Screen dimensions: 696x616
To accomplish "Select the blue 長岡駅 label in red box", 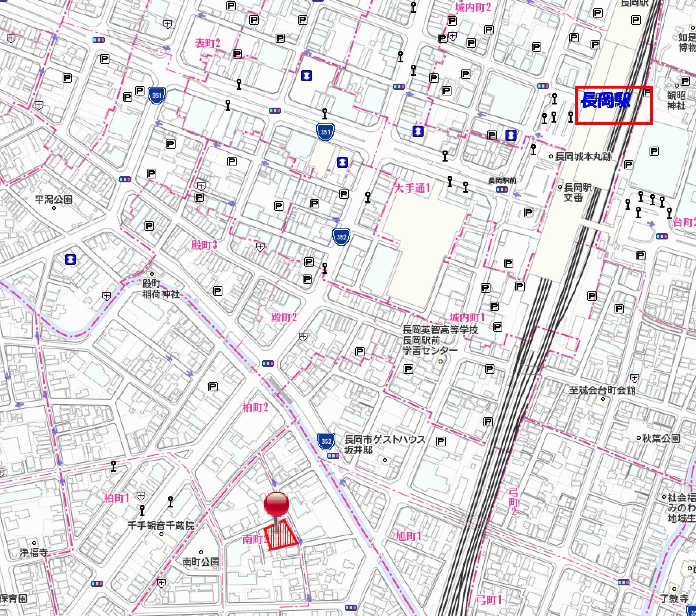I will click(x=606, y=101).
